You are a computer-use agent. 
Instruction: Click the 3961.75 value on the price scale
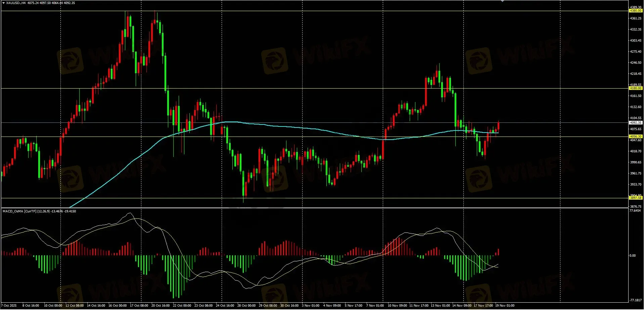tap(636, 173)
